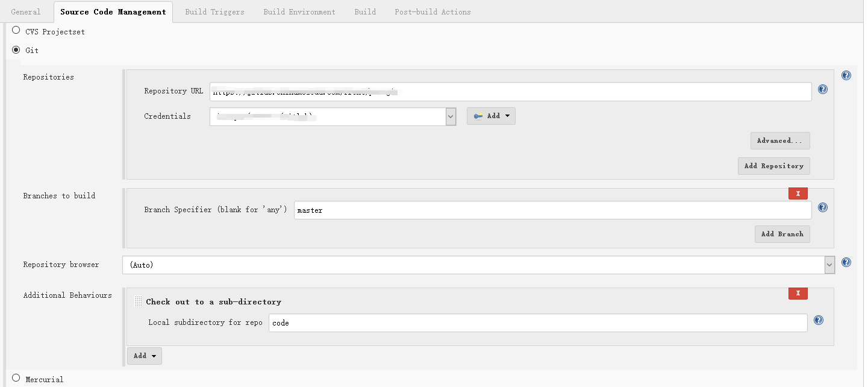This screenshot has width=868, height=387.
Task: Open help for Local subdirectory for repo
Action: coord(819,321)
